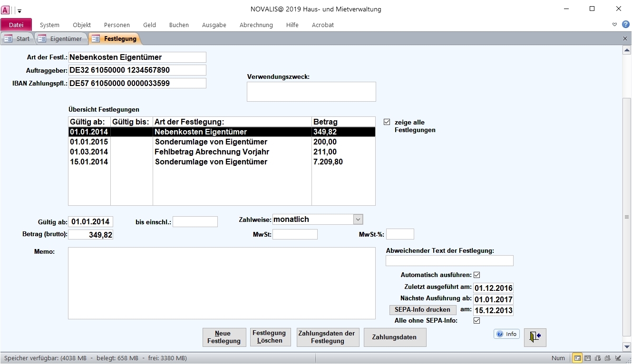This screenshot has width=632, height=364.
Task: Click the SEPA-Info date field 15.12.2013
Action: click(494, 311)
